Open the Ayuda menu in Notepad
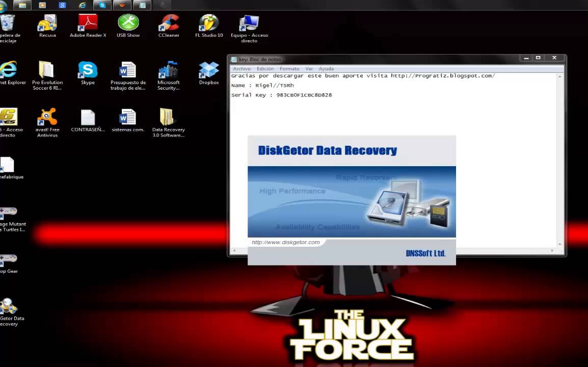588x367 pixels. [x=326, y=69]
